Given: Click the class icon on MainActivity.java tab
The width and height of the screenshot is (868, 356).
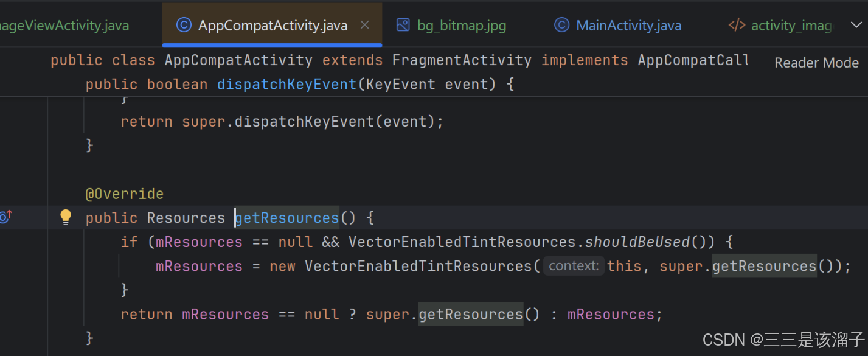Looking at the screenshot, I should tap(561, 25).
